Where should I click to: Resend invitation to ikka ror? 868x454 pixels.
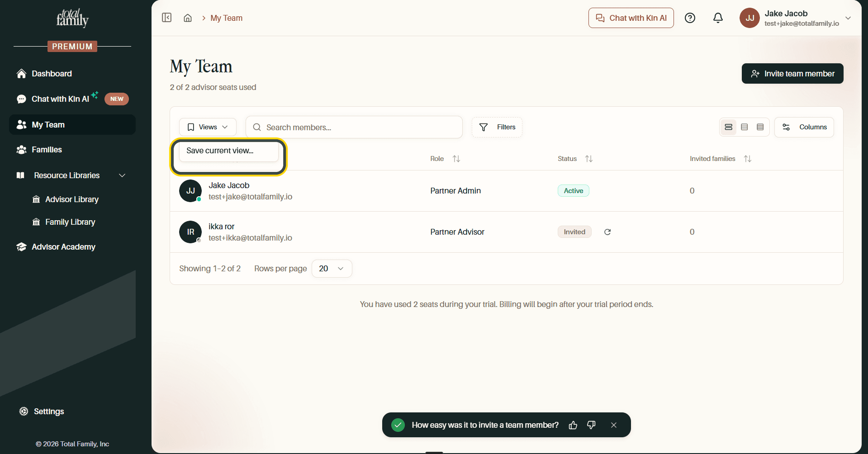(x=607, y=232)
